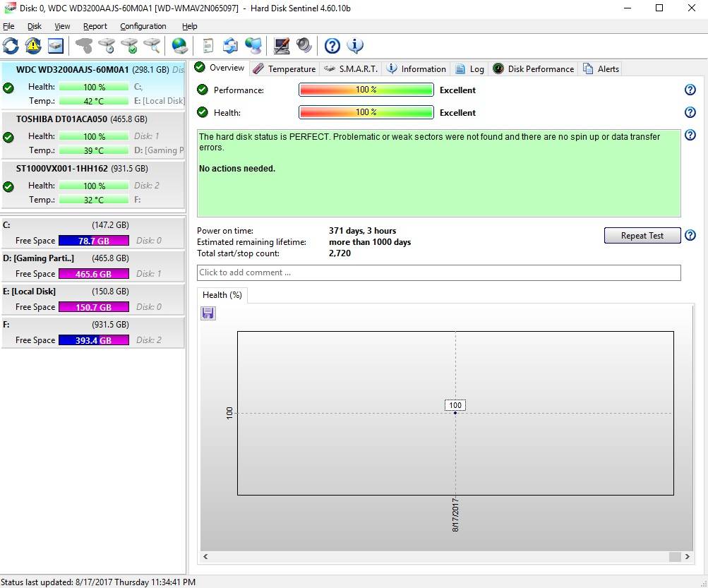
Task: Click the info bubble toolbar icon
Action: tap(355, 46)
